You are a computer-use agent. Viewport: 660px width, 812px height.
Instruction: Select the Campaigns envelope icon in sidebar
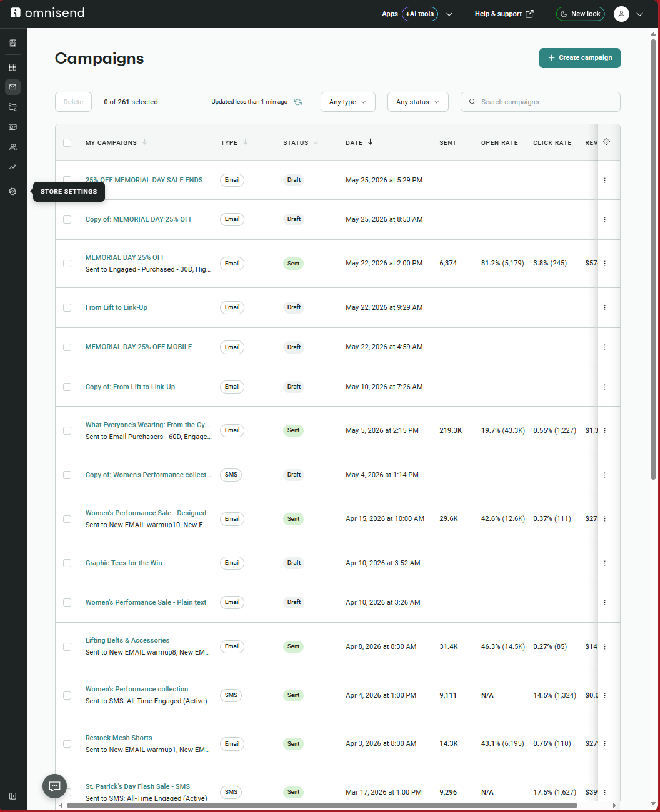[x=12, y=87]
